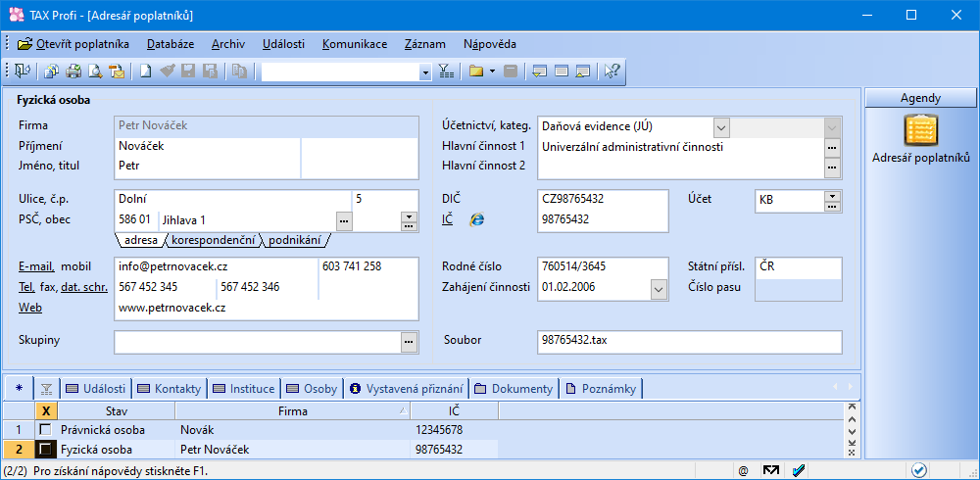Click the Web link label
This screenshot has width=980, height=480.
pyautogui.click(x=28, y=308)
